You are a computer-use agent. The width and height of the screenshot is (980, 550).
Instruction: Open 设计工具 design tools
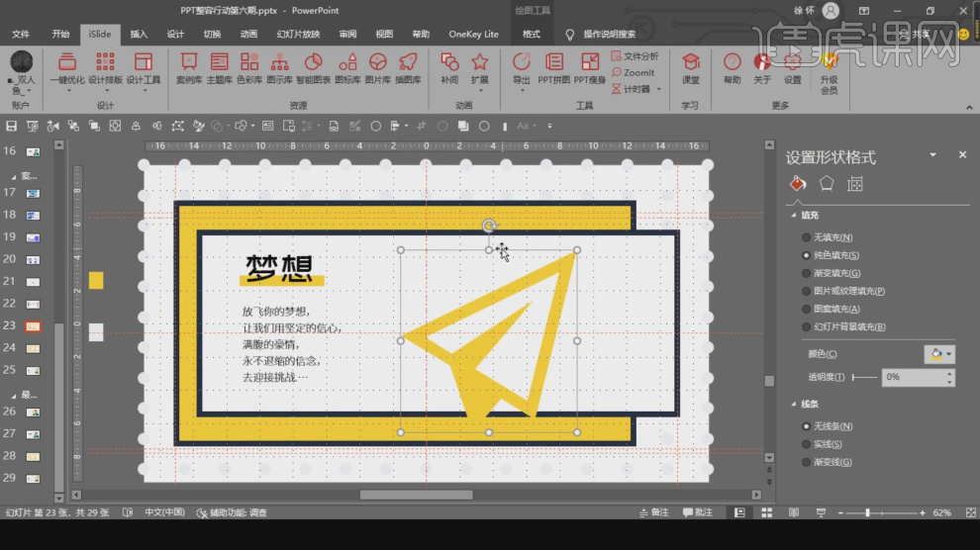coord(144,68)
